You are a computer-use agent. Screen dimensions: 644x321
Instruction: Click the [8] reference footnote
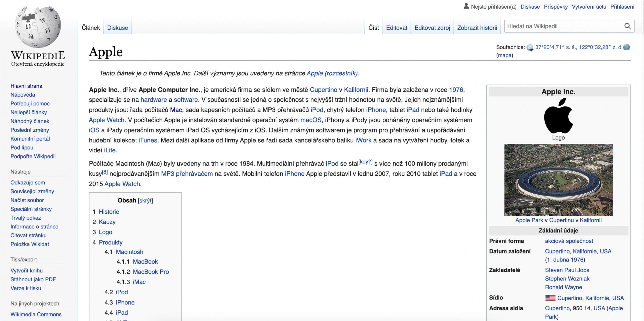click(x=105, y=172)
